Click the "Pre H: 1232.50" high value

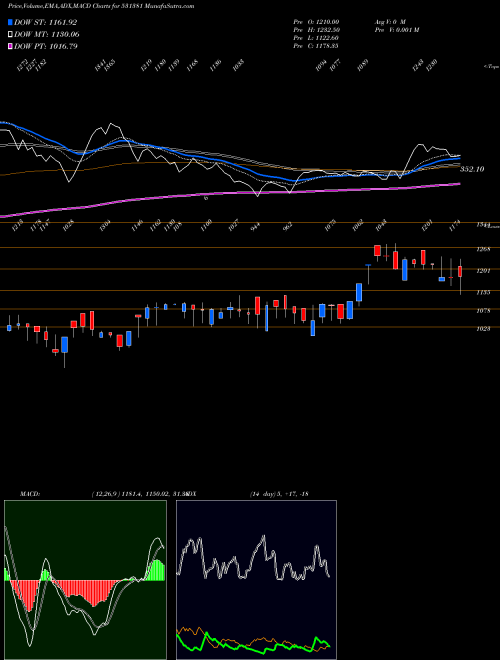(316, 30)
